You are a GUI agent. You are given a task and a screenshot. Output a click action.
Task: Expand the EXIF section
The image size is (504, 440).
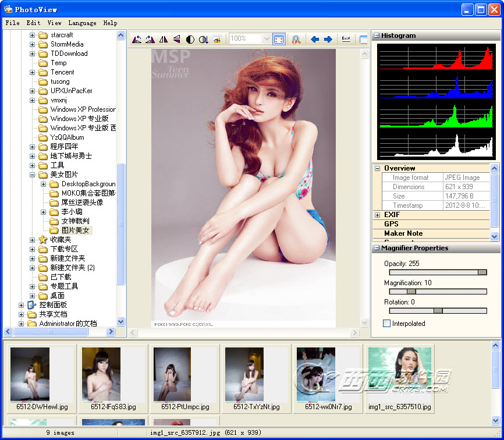(x=378, y=215)
